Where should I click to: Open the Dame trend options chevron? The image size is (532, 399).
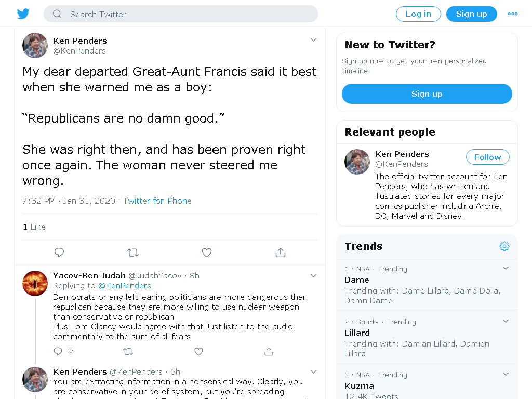click(x=506, y=268)
